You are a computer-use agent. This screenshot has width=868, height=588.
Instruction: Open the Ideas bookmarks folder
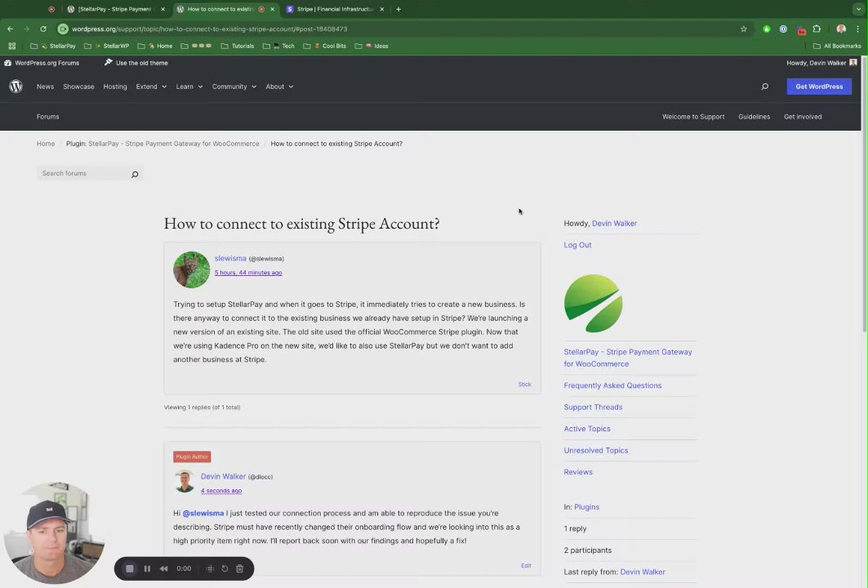pyautogui.click(x=372, y=46)
